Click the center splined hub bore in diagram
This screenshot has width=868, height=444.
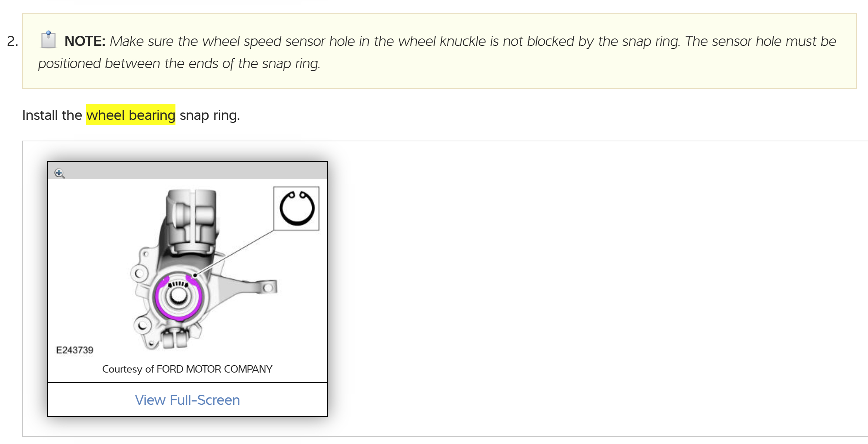coord(178,297)
